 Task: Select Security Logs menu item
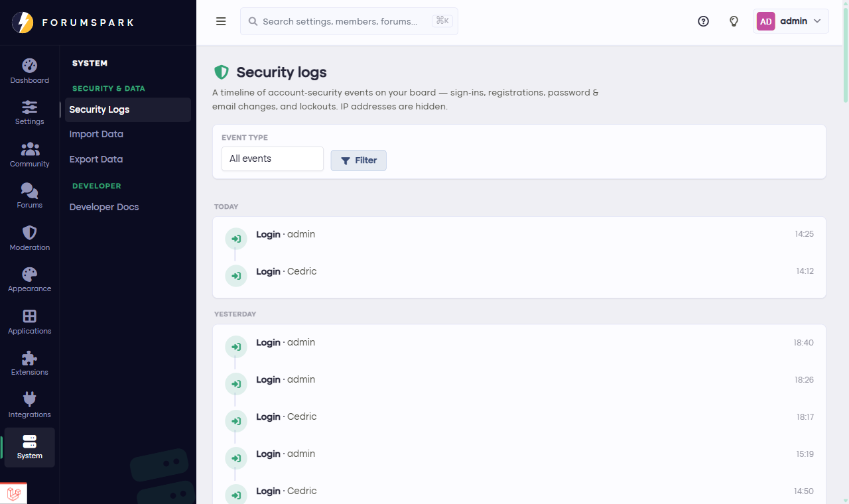pyautogui.click(x=128, y=110)
